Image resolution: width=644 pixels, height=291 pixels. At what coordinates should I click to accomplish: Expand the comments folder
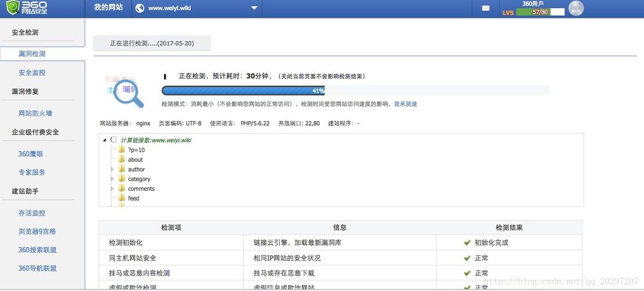tap(112, 189)
